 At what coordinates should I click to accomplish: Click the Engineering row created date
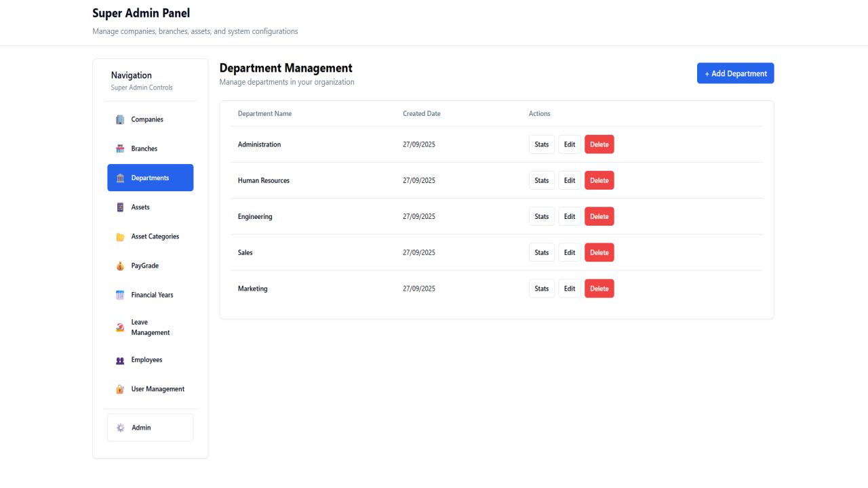click(x=419, y=216)
